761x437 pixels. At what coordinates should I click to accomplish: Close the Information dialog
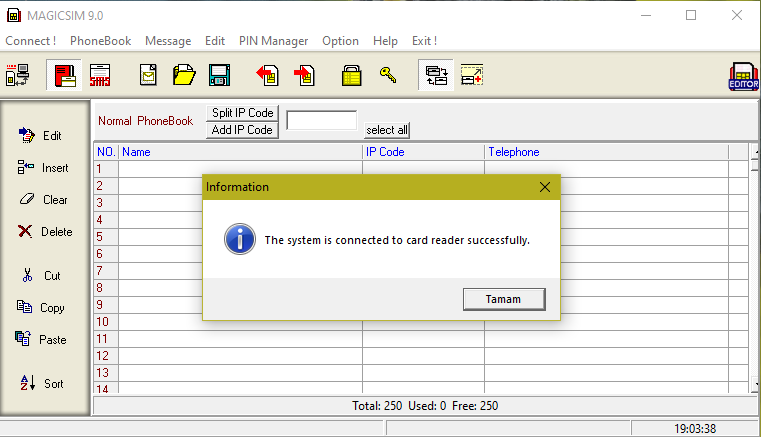[545, 187]
